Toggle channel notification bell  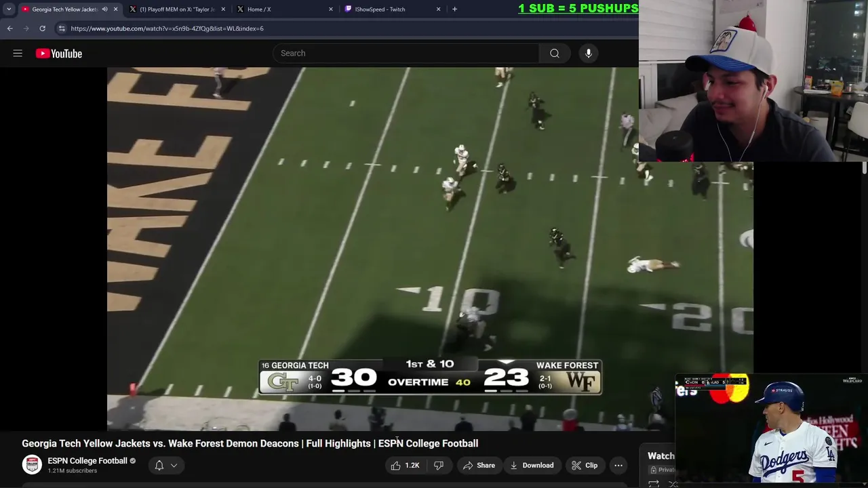point(159,465)
